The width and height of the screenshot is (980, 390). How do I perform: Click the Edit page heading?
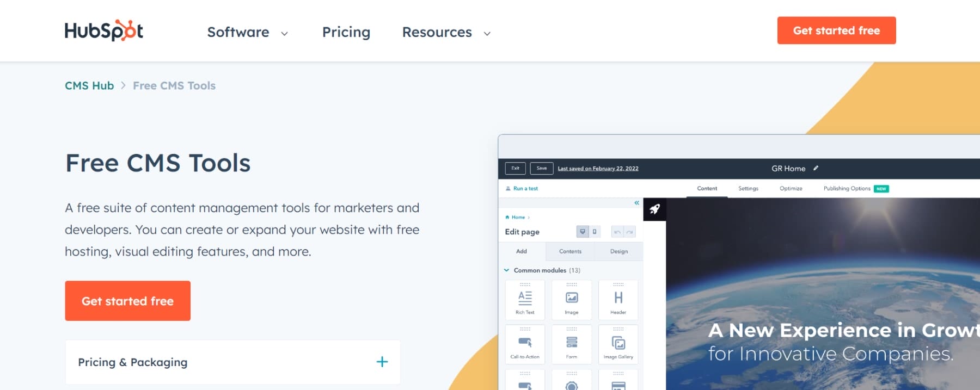coord(522,232)
